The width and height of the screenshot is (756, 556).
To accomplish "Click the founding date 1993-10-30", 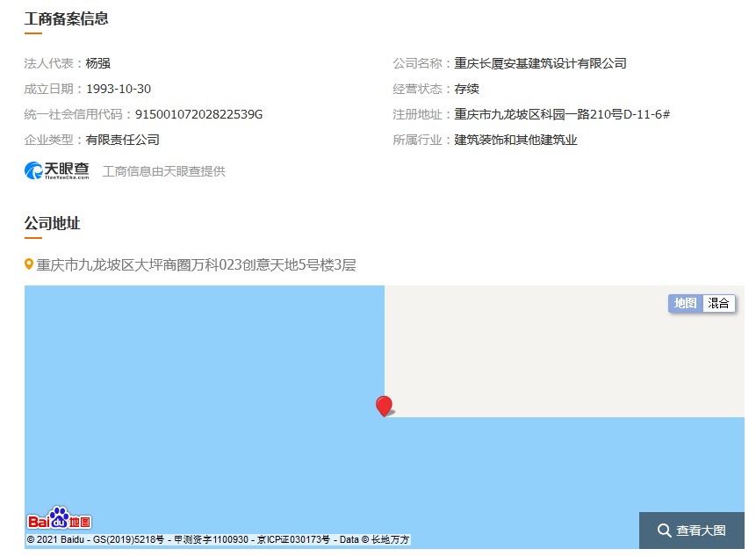I will [119, 89].
